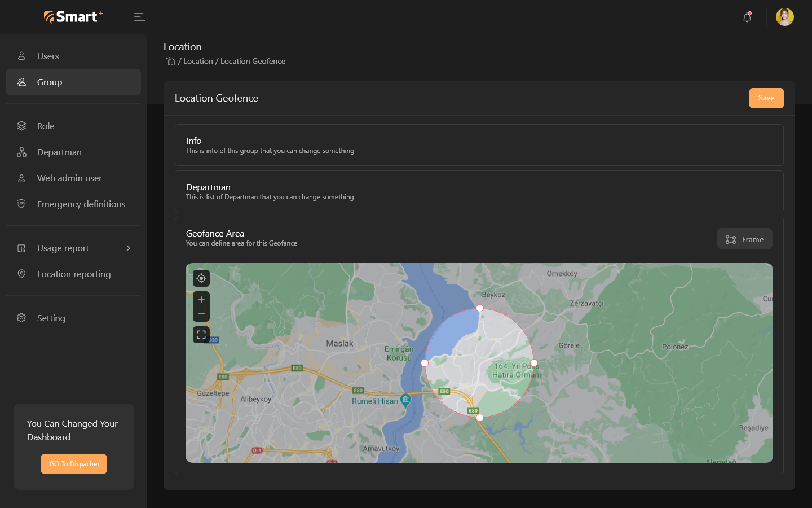Click the Location reporting pin icon
Viewport: 812px width, 508px height.
[21, 274]
